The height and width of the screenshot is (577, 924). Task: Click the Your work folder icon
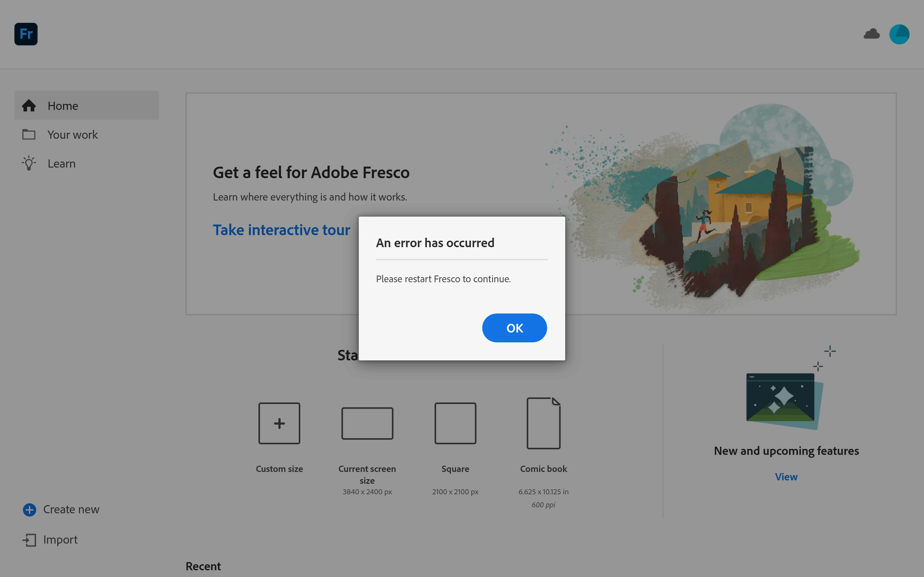[x=29, y=134]
